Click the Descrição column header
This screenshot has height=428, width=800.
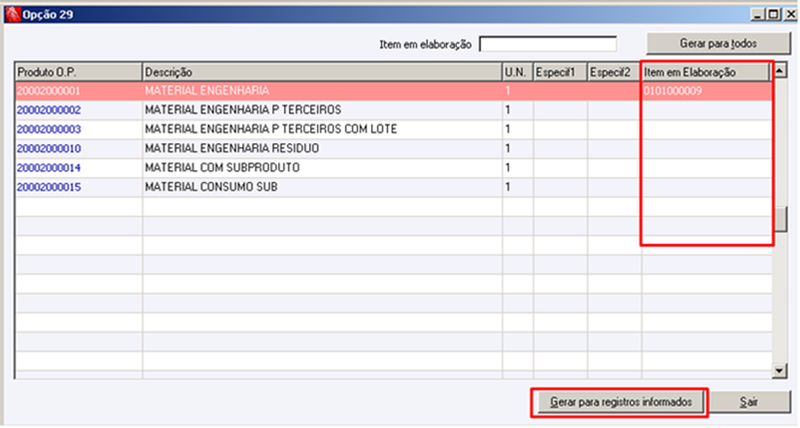(x=322, y=72)
